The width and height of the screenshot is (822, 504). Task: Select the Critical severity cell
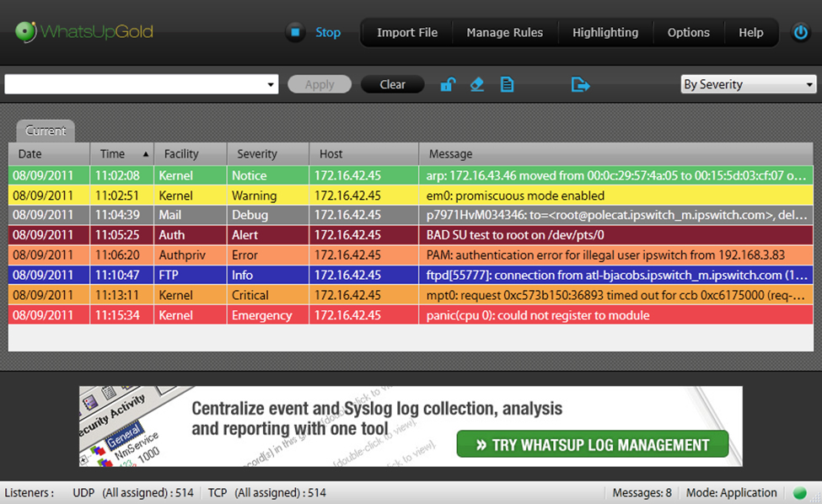[x=268, y=295]
